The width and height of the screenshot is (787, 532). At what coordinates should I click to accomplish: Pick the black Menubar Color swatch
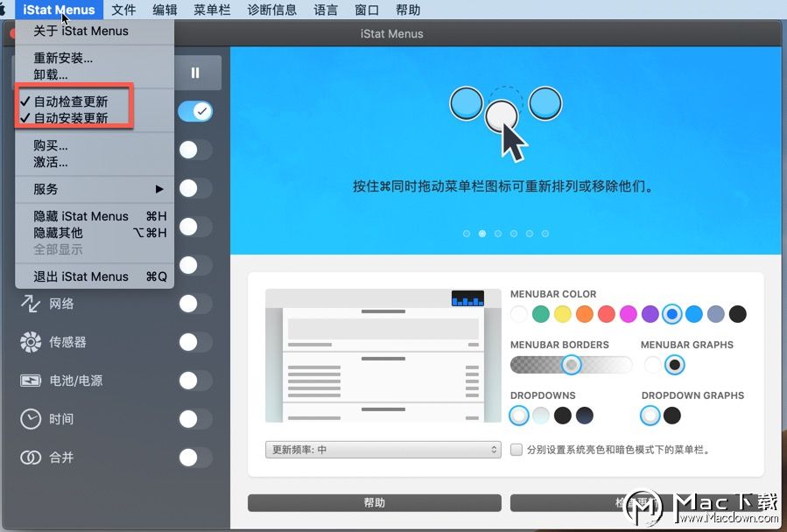point(738,314)
